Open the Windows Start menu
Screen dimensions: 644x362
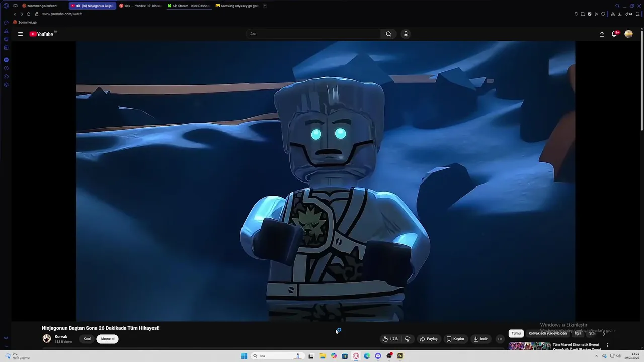[x=244, y=356]
